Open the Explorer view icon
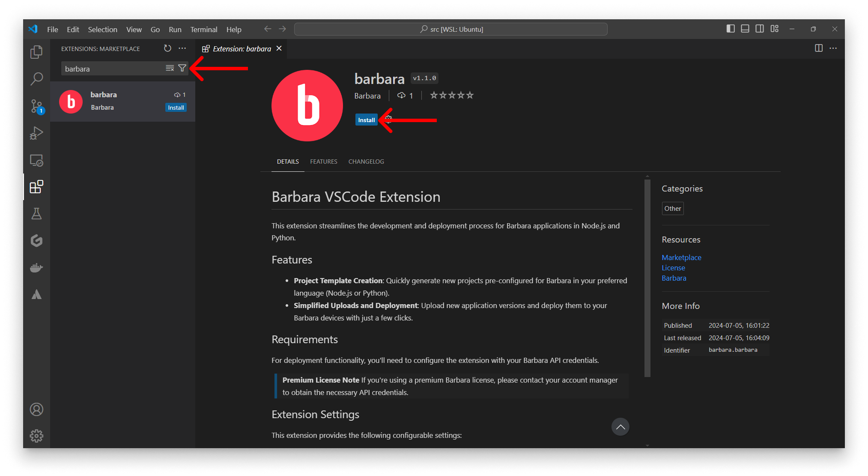Image resolution: width=868 pixels, height=476 pixels. [36, 52]
